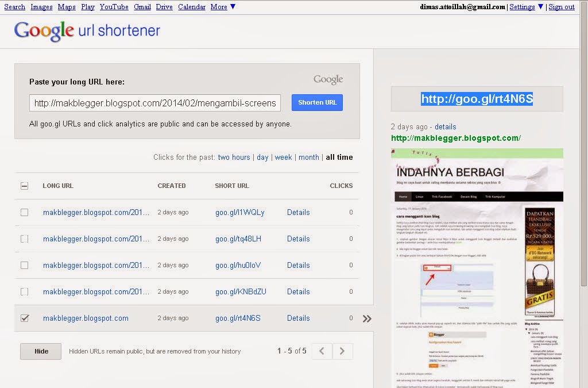Open Details for goo.gl/l1WQLy
This screenshot has width=588, height=388.
pyautogui.click(x=299, y=212)
